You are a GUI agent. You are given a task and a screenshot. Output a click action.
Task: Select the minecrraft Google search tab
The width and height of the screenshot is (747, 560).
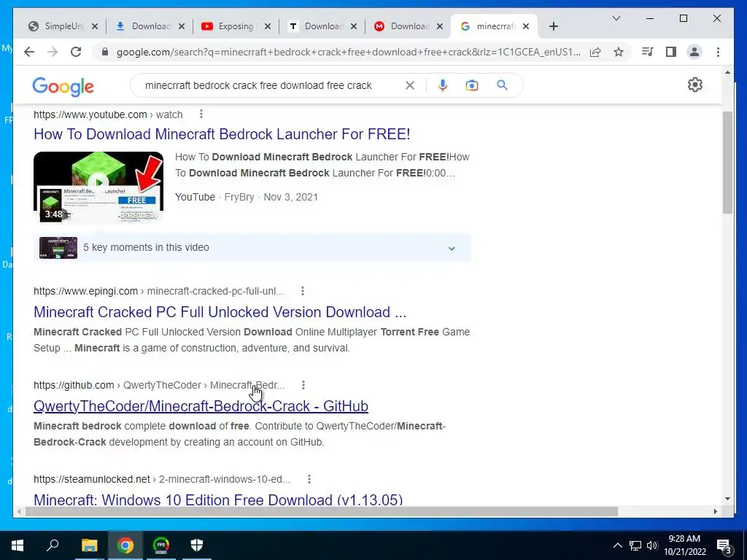tap(494, 26)
